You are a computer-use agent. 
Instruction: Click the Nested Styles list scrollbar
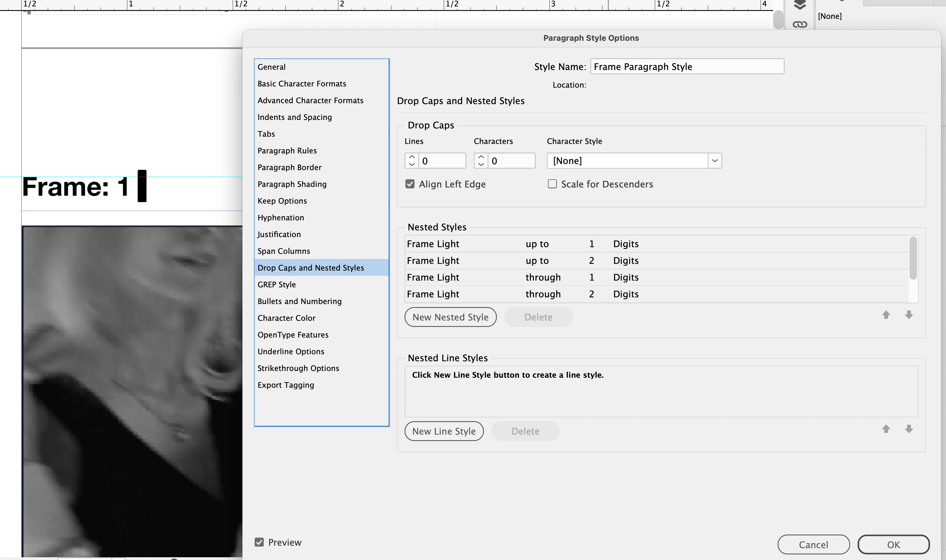click(x=913, y=258)
